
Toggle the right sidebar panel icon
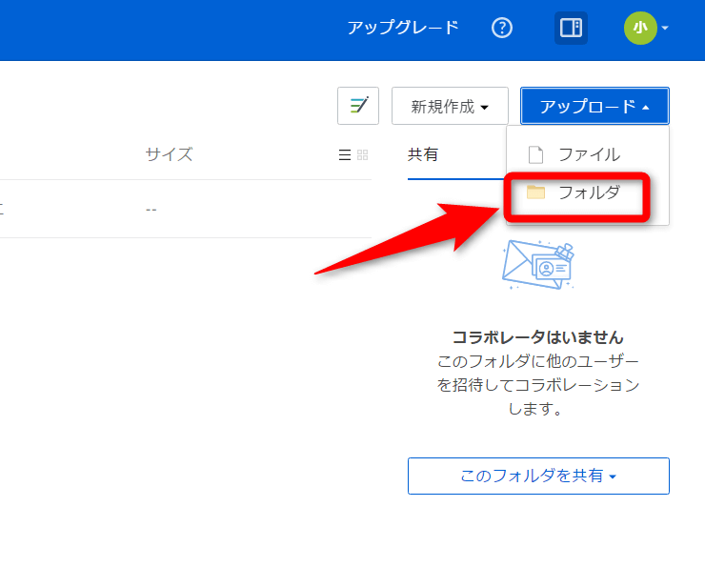(571, 28)
